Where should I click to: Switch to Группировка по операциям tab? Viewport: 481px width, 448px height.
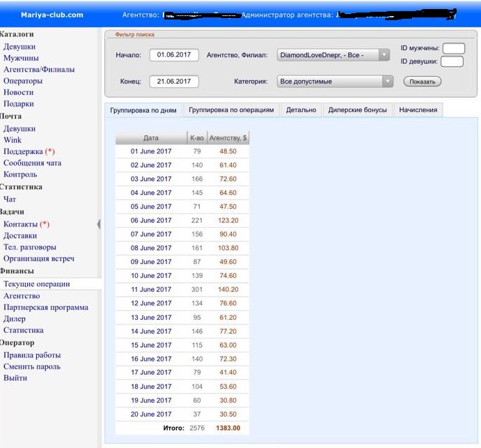coord(232,110)
